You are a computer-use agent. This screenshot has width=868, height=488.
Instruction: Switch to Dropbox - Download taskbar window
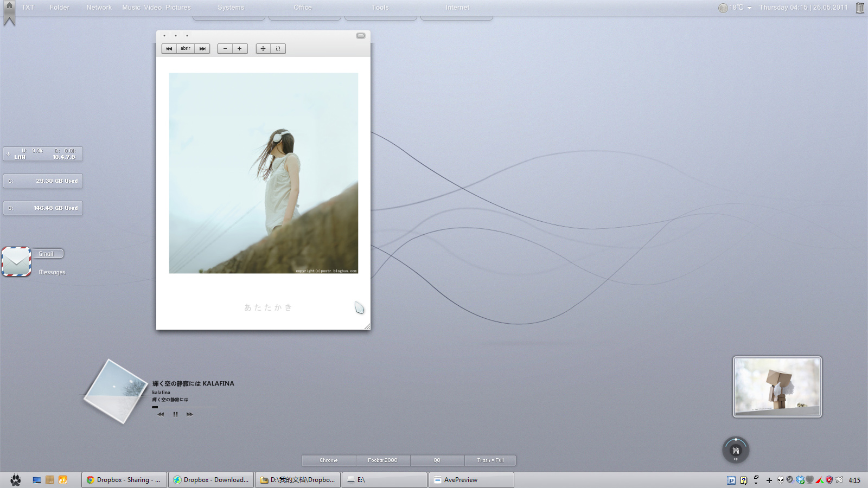pyautogui.click(x=211, y=480)
